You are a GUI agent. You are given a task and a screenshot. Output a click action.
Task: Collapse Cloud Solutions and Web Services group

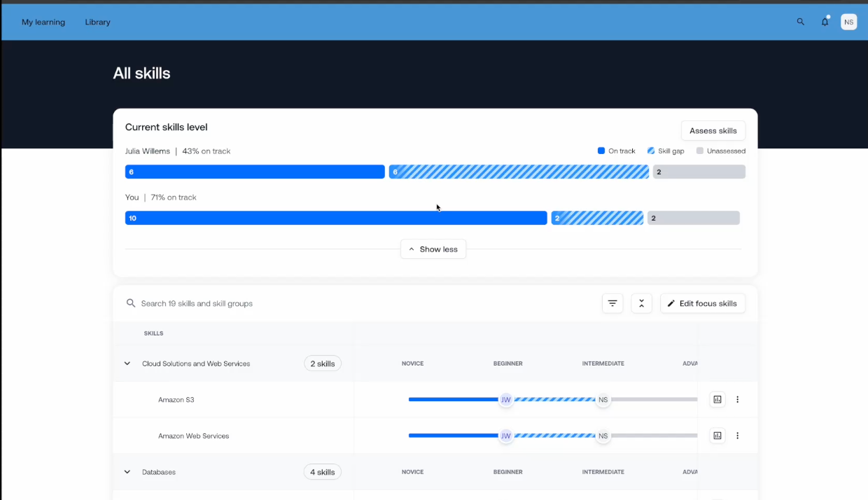coord(127,363)
